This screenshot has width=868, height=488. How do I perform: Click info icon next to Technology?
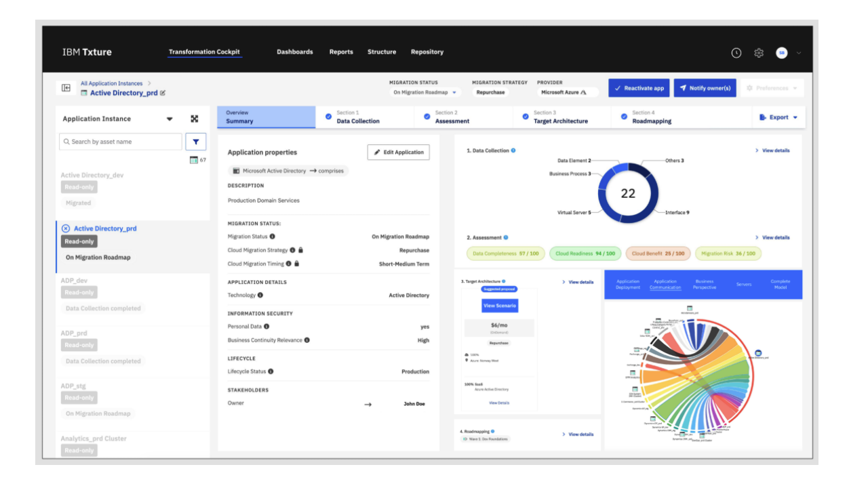260,296
